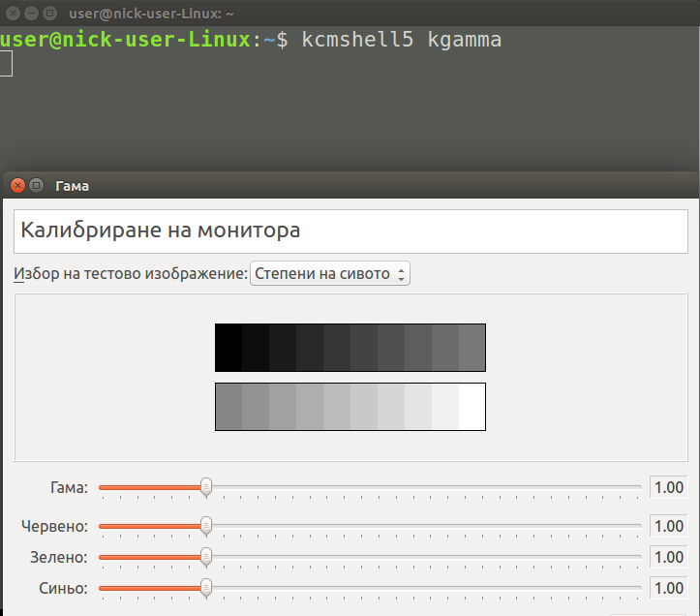Close the Гама window
Image resolution: width=700 pixels, height=616 pixels.
(17, 185)
